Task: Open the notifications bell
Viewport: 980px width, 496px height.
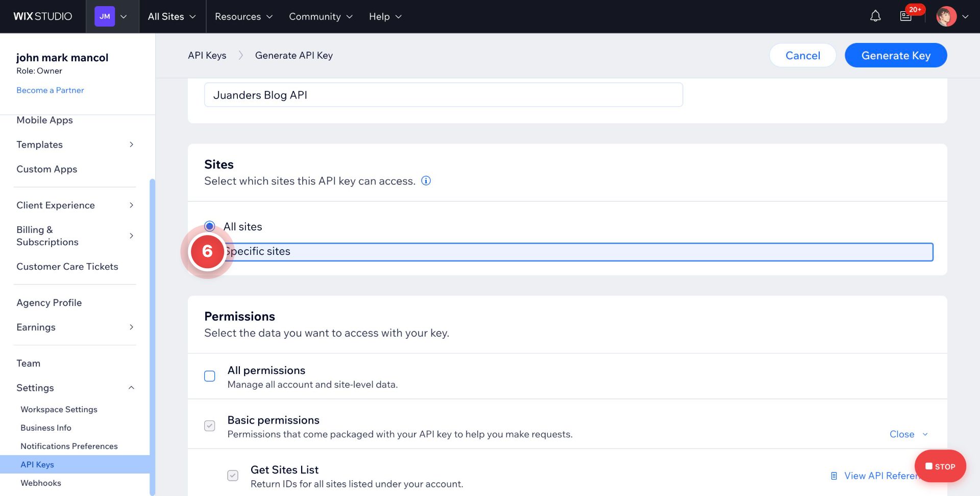Action: (x=875, y=16)
